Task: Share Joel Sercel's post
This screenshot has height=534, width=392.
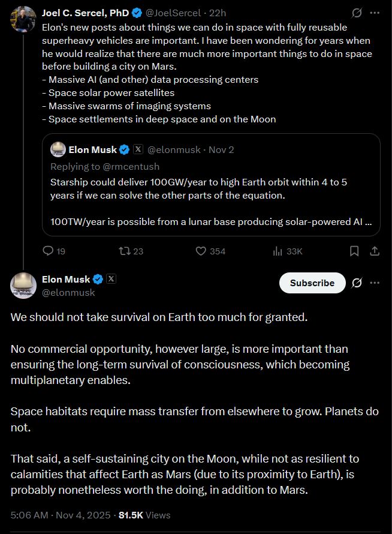Action: pyautogui.click(x=375, y=251)
